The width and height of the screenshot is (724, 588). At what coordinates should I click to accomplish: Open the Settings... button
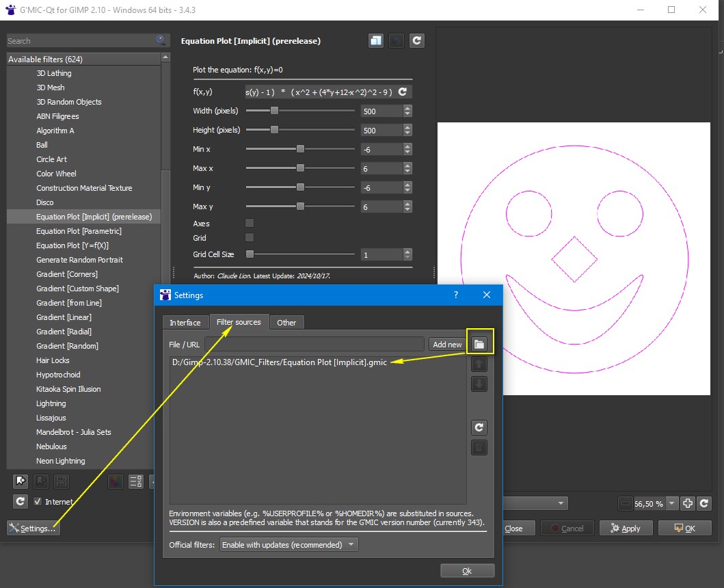[33, 528]
